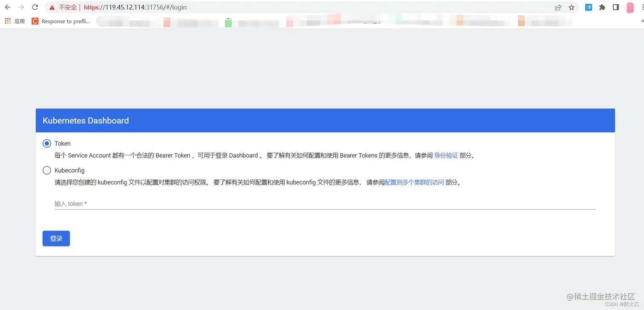This screenshot has height=310, width=644.
Task: Click the share page icon in address bar
Action: [x=558, y=7]
